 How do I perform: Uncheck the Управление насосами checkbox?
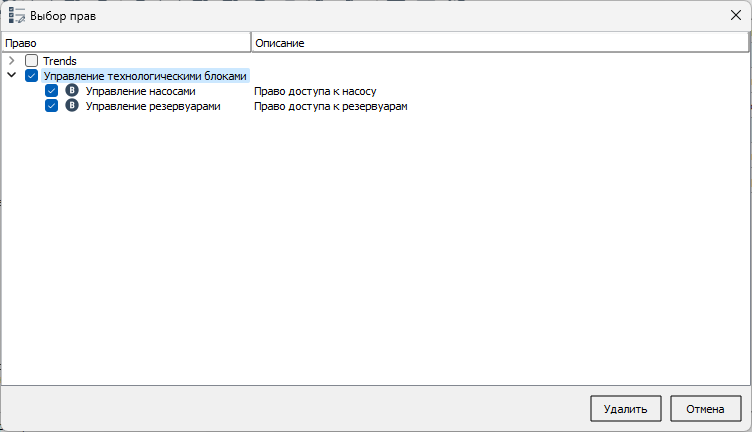coord(52,91)
